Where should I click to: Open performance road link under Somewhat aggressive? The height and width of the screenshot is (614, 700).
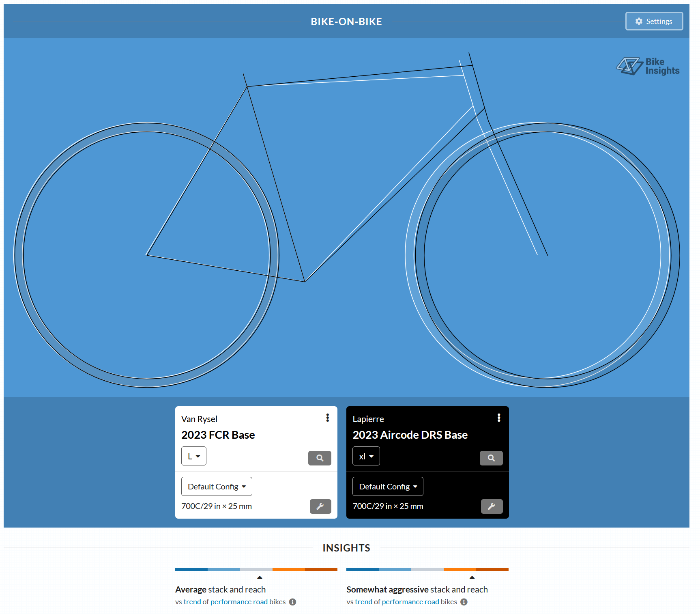[x=410, y=602]
